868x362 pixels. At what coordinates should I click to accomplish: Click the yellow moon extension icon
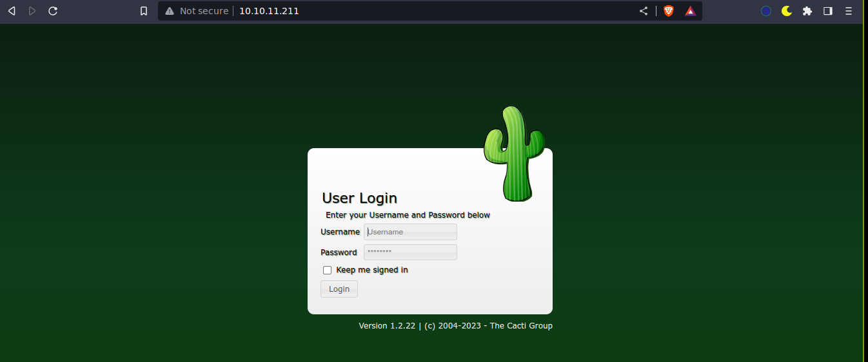[x=787, y=11]
